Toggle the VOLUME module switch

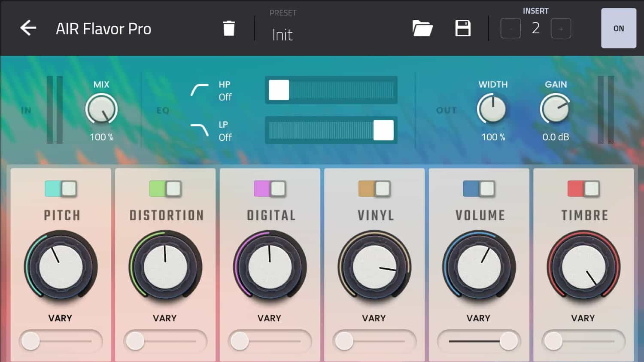coord(479,189)
